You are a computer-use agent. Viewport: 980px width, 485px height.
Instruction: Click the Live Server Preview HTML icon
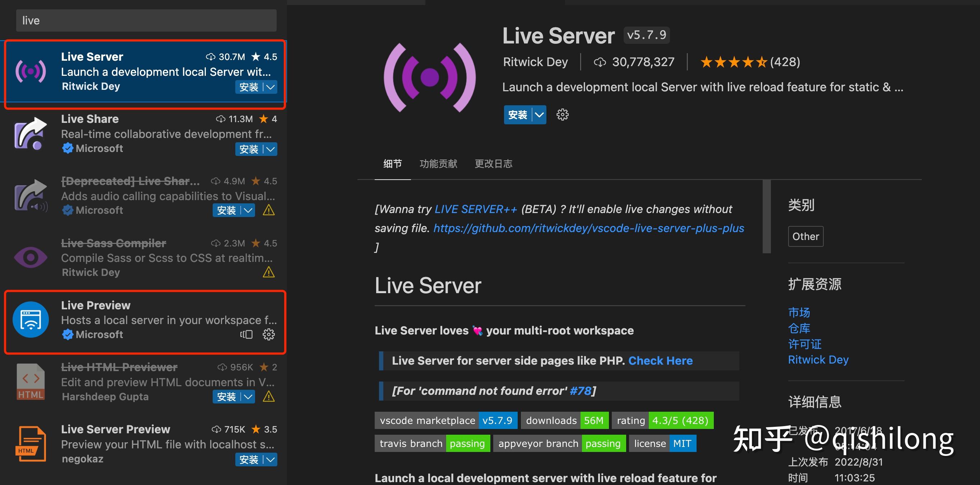(31, 443)
